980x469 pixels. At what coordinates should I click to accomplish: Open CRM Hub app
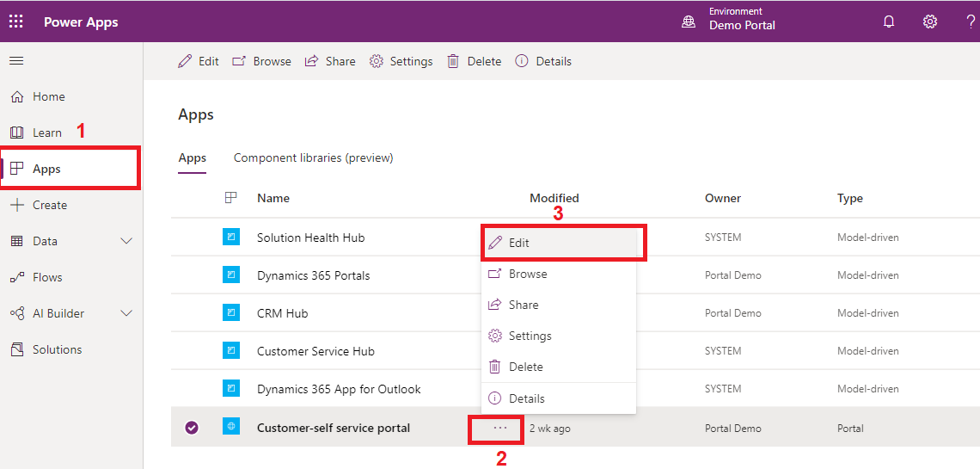tap(283, 313)
